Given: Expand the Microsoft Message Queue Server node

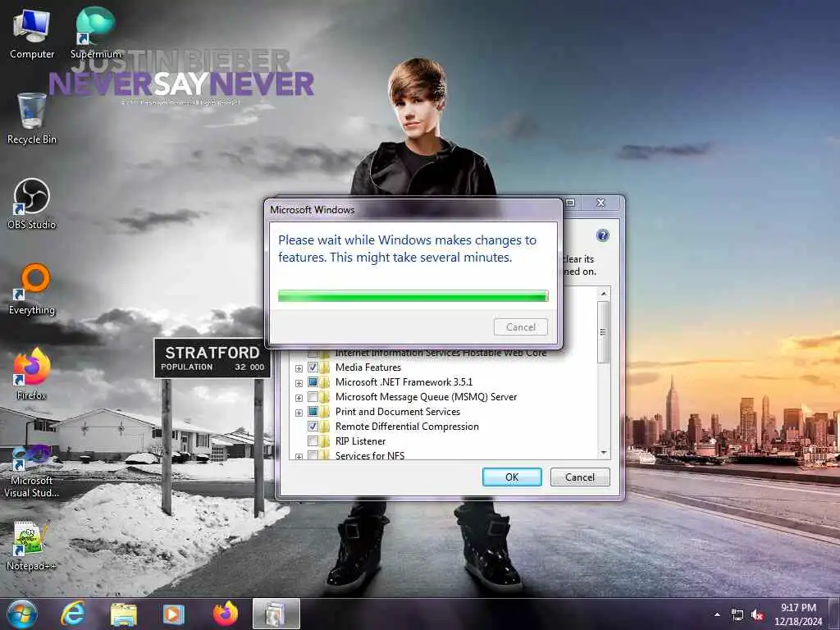Looking at the screenshot, I should click(299, 398).
